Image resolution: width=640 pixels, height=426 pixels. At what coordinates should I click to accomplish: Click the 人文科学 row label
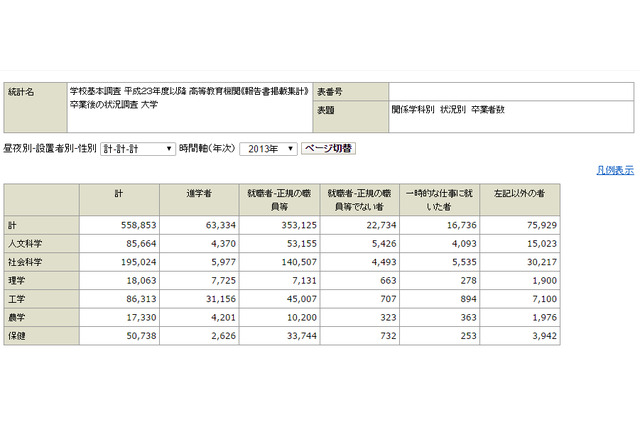[x=42, y=244]
